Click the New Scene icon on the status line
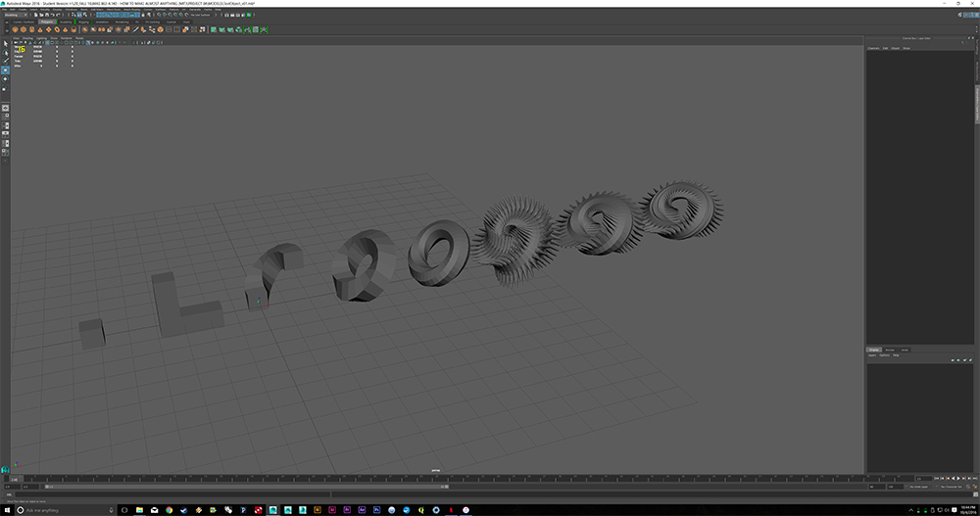Viewport: 980px width, 516px height. point(35,15)
